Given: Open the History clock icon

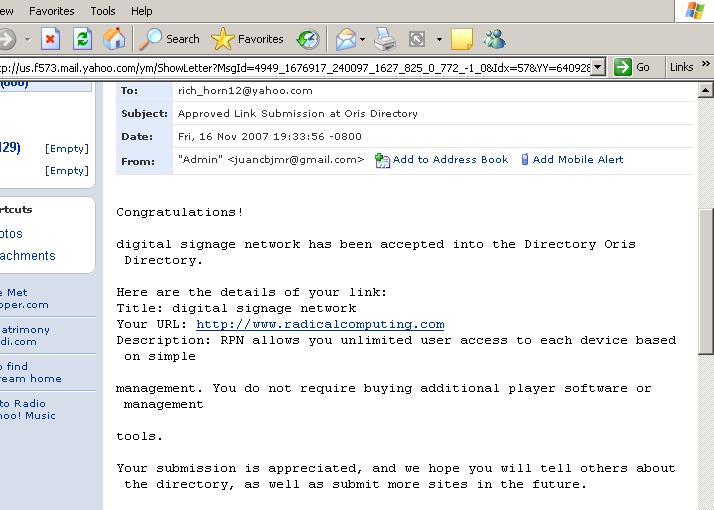Looking at the screenshot, I should 308,39.
